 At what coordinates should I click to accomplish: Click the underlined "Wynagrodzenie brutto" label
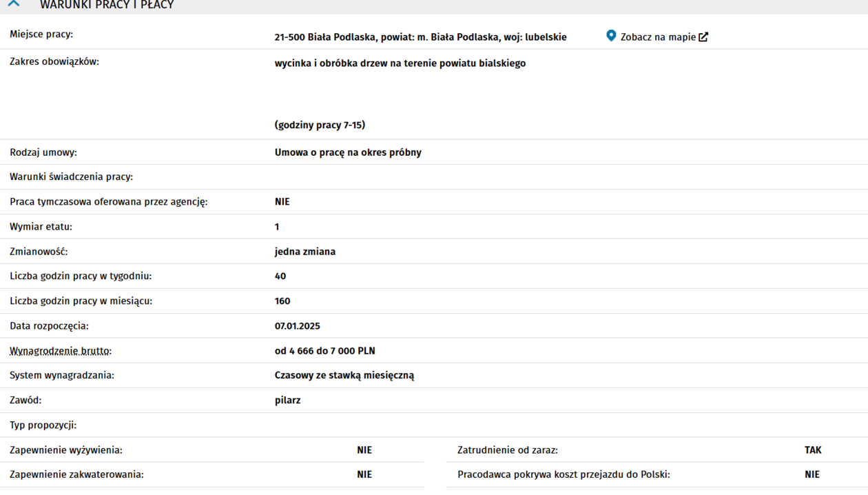point(60,351)
